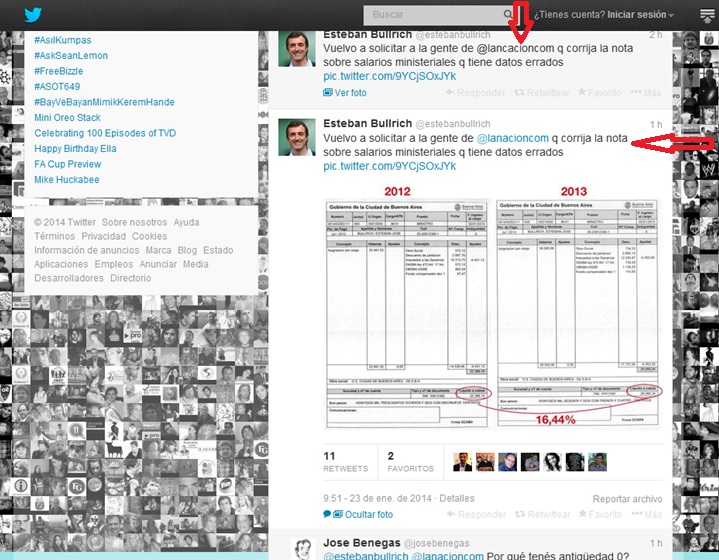Image resolution: width=719 pixels, height=560 pixels.
Task: Expand the Más menu of the 2 h tweet
Action: coord(646,93)
